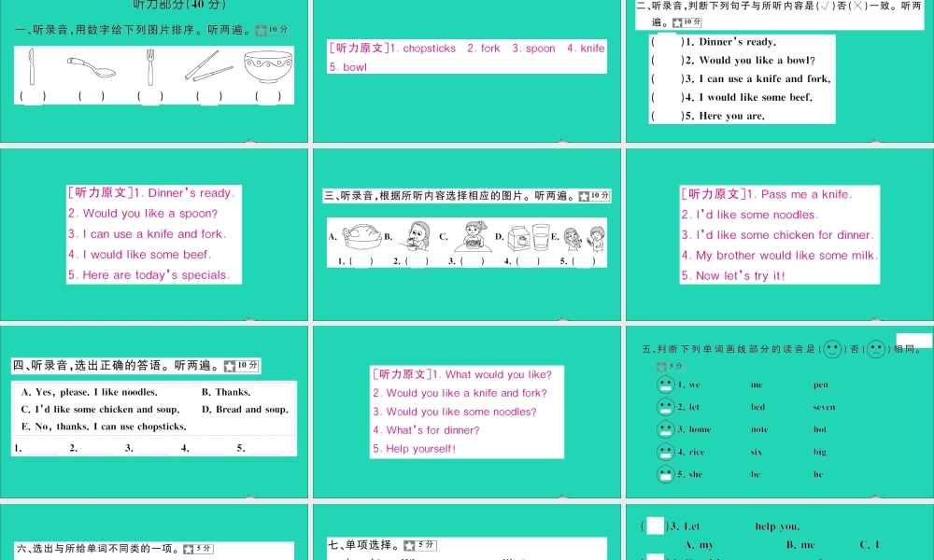Click the line '2. I'd like some noodles.'
Viewport: 934px width, 560px height.
pyautogui.click(x=750, y=215)
